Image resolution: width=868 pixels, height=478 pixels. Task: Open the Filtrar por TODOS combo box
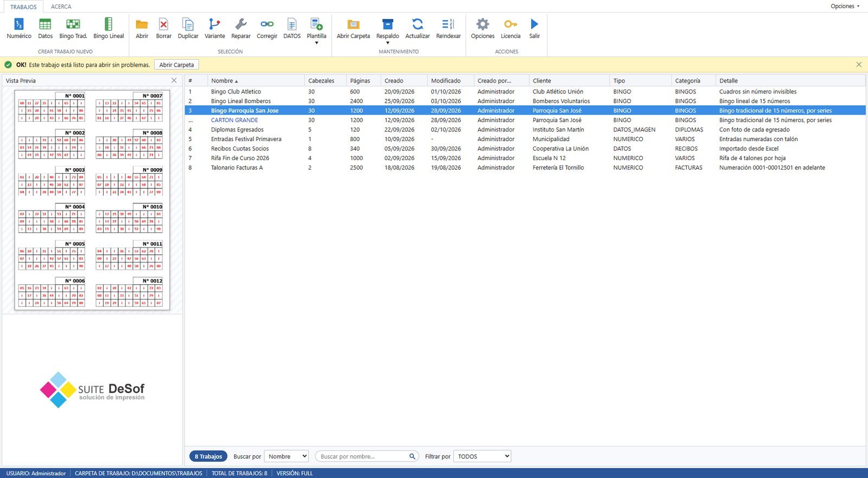482,456
